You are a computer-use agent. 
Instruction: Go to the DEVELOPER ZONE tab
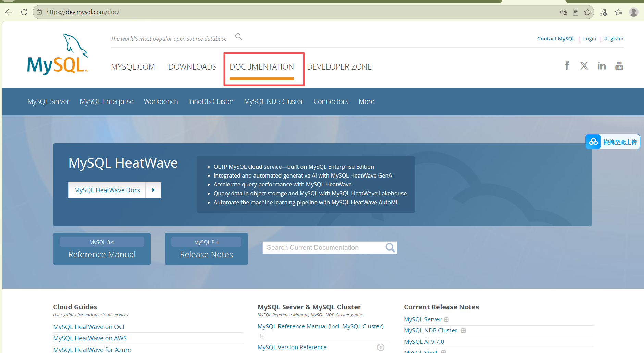pyautogui.click(x=339, y=67)
